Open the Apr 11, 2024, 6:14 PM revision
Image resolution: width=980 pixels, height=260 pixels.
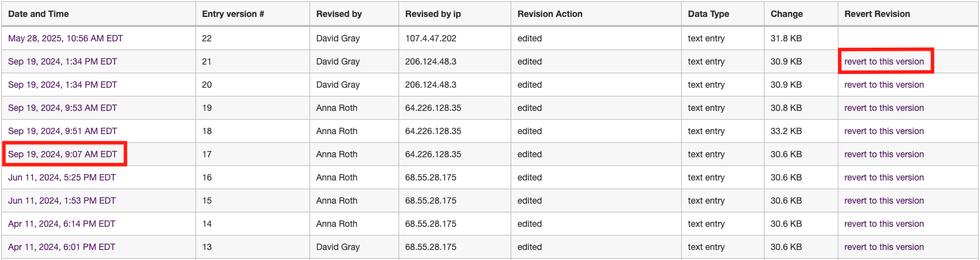pyautogui.click(x=61, y=224)
